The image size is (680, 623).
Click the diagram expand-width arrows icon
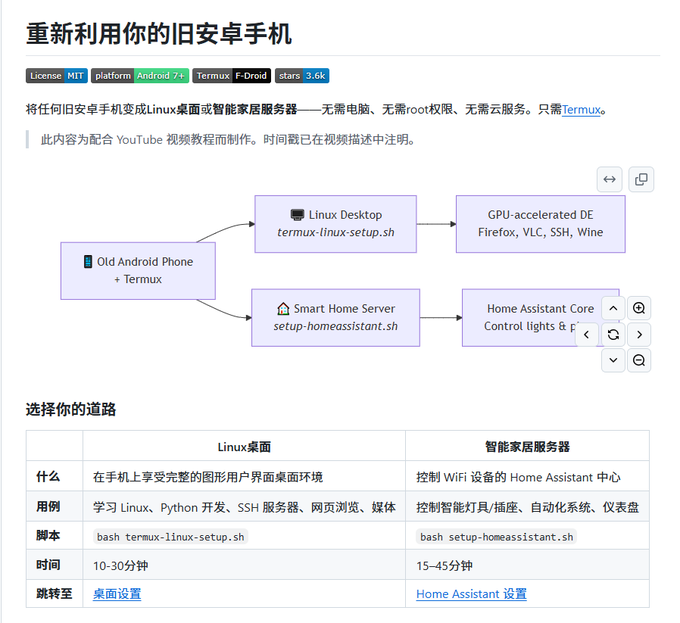pos(609,179)
